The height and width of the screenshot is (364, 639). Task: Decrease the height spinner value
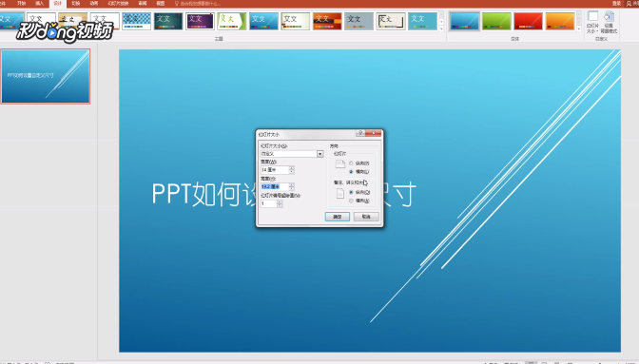point(291,188)
